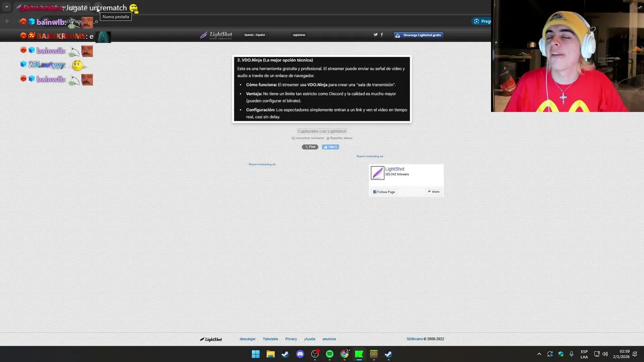Click the Pregunta button at toolbar right
The width and height of the screenshot is (644, 362).
tap(482, 21)
